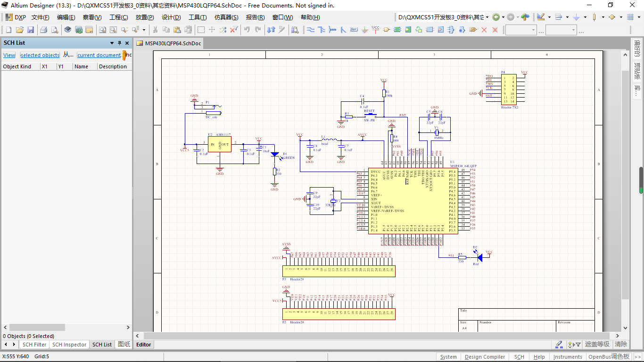Open the grids dropdown on toolbar
This screenshot has width=644, height=362.
639,17
